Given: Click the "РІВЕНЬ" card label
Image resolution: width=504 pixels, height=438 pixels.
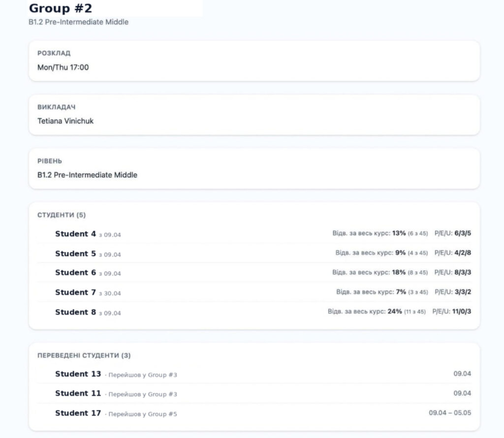Looking at the screenshot, I should tap(50, 161).
